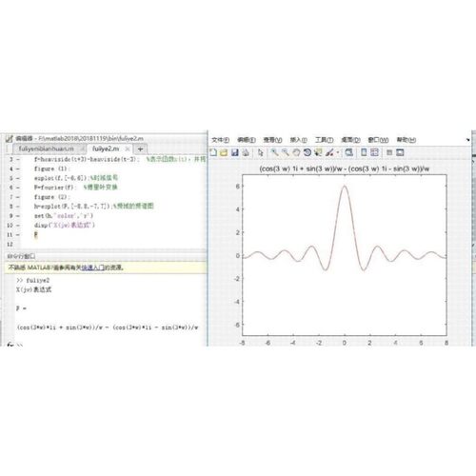Click the variable F on line 11
Viewport: 476px width, 476px height.
click(36, 234)
